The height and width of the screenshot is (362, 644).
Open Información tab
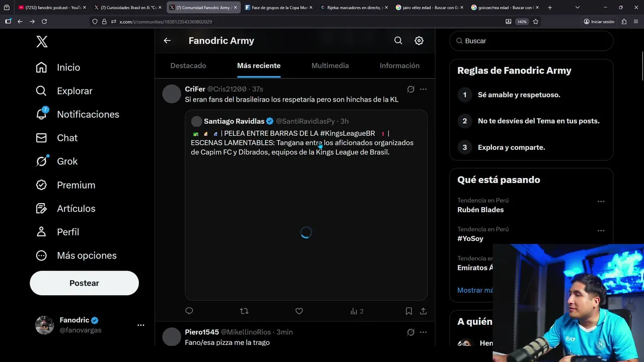coord(399,66)
